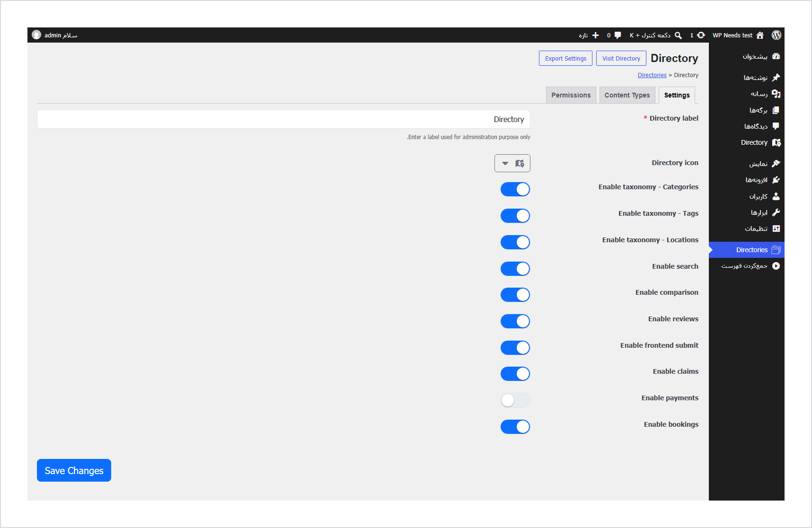Click the plus new-content icon in admin bar
812x528 pixels.
pos(595,35)
